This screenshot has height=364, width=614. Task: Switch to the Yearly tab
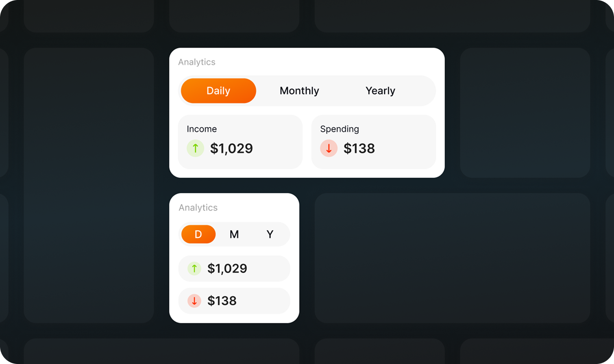click(380, 91)
